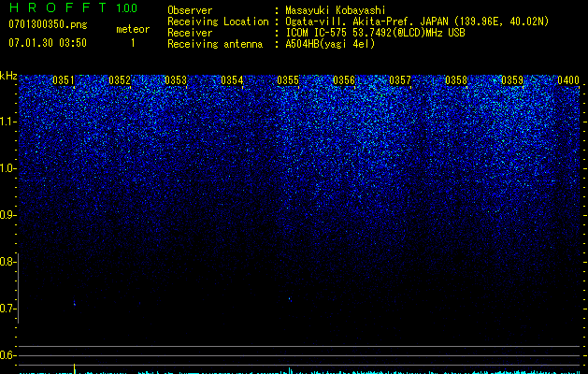
Task: Click the Receiving Location label
Action: (x=218, y=22)
